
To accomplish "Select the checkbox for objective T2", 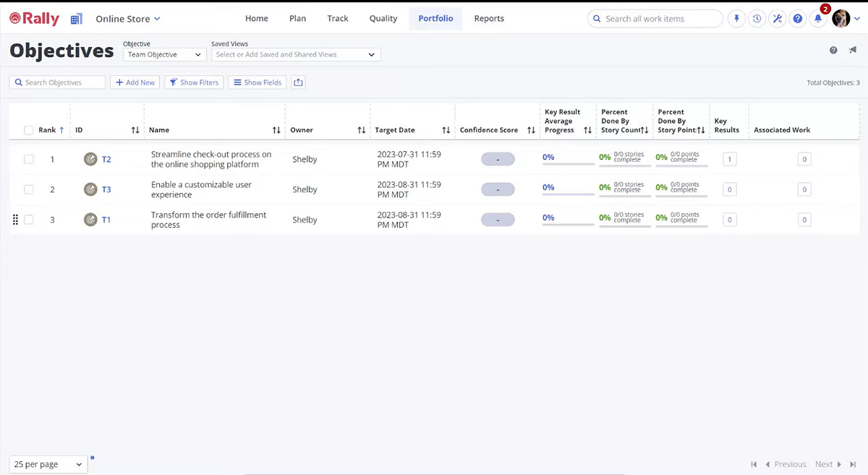I will 28,159.
